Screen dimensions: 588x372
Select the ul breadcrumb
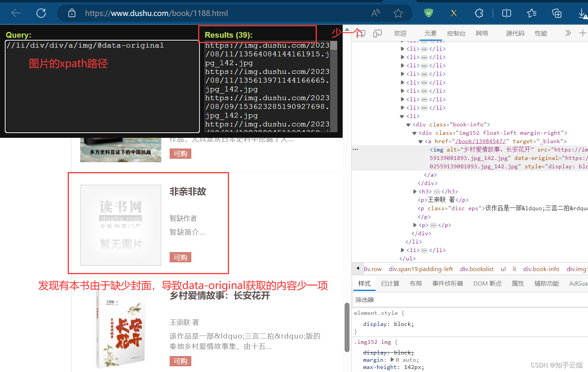click(x=503, y=269)
